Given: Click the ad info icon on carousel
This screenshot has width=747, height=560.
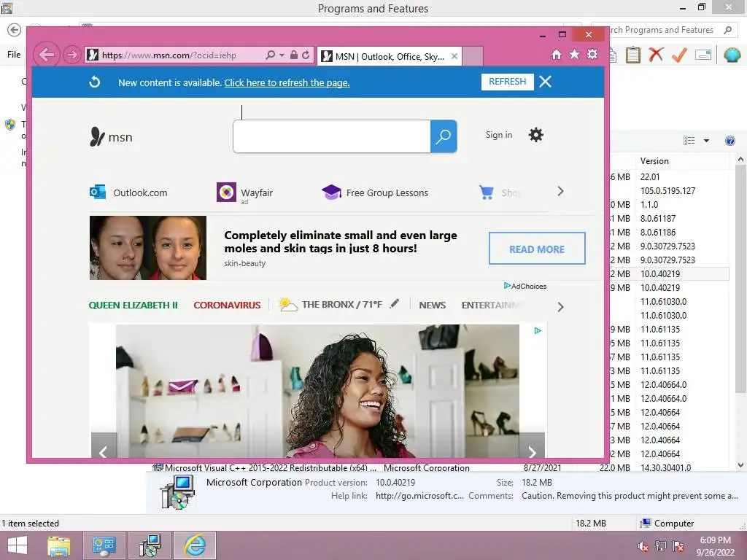Looking at the screenshot, I should click(538, 330).
